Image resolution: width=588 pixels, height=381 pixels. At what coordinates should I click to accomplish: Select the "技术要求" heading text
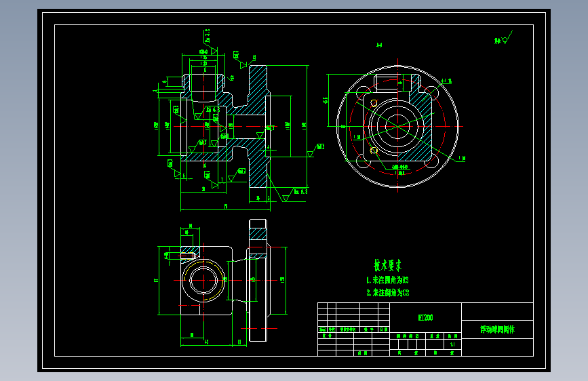(388, 265)
